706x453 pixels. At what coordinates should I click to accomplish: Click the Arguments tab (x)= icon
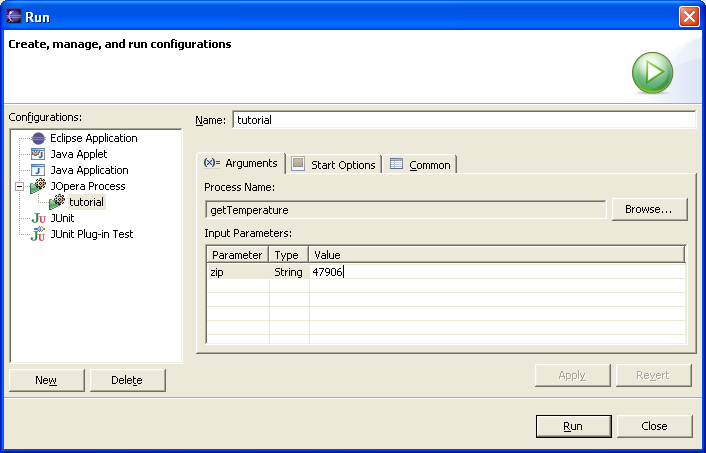(212, 163)
